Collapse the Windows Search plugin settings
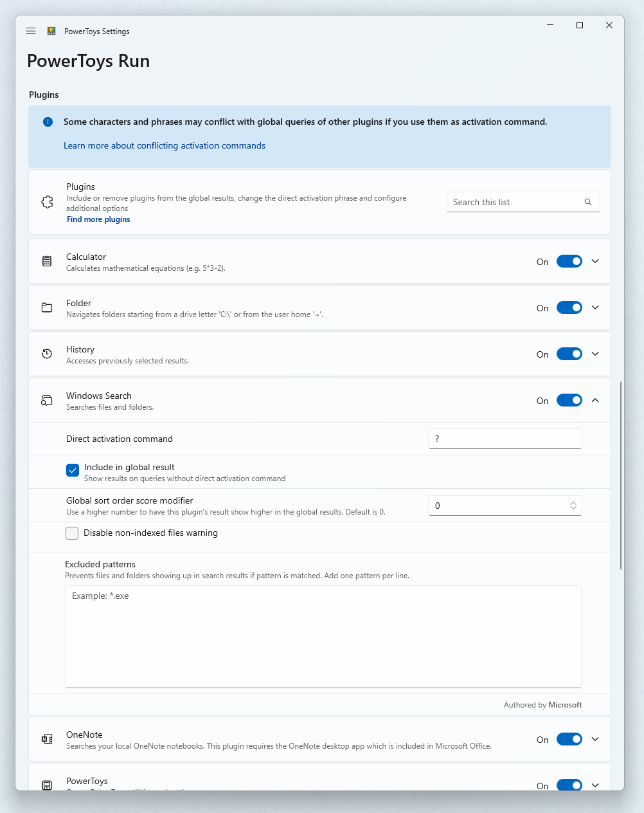Image resolution: width=644 pixels, height=813 pixels. [x=595, y=400]
